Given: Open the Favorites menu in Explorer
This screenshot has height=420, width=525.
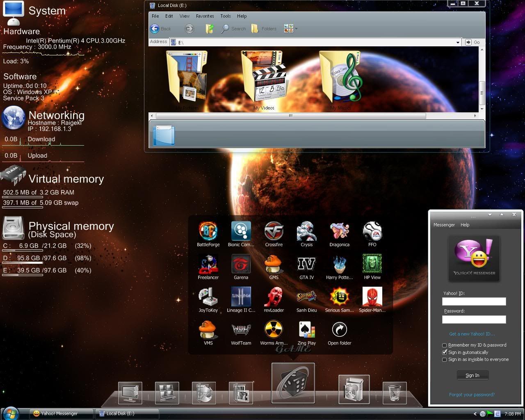Looking at the screenshot, I should tap(205, 16).
